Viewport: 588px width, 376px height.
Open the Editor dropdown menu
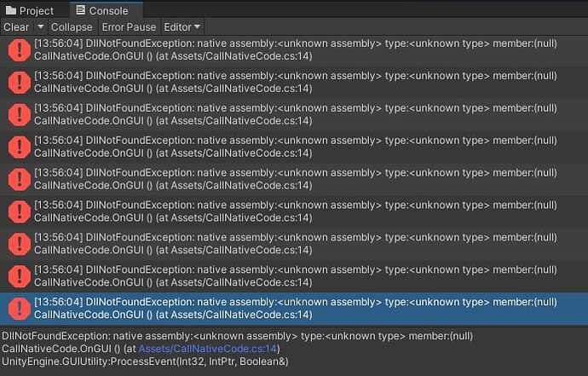tap(182, 27)
